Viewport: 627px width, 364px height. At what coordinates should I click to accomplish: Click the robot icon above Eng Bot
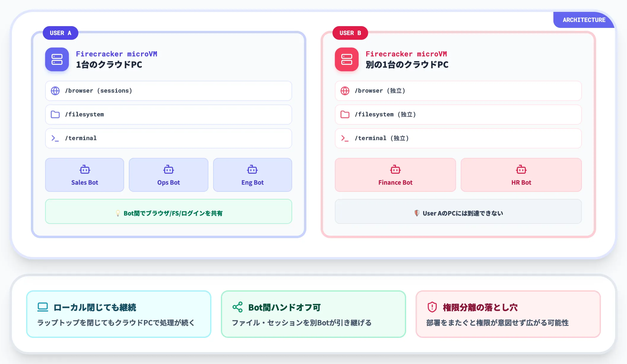click(x=253, y=169)
